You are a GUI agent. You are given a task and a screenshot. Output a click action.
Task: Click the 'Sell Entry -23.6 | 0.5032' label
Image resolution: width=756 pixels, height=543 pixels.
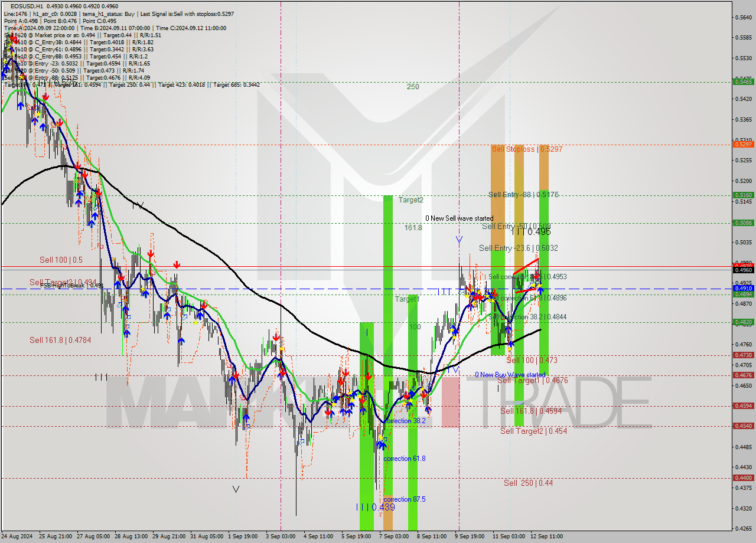[519, 248]
